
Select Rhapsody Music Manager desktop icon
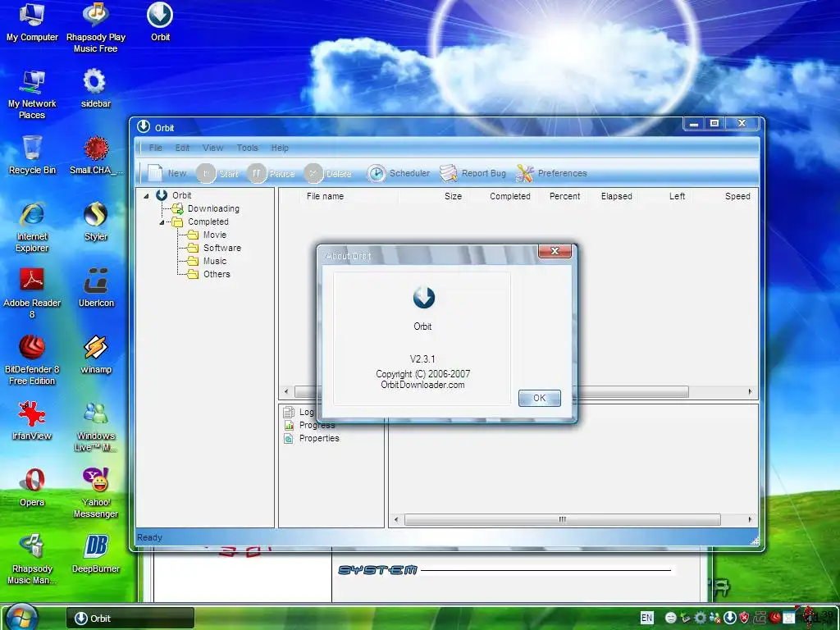32,559
